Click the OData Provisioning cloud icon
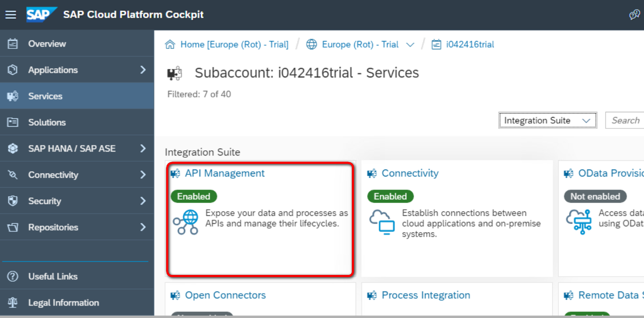Image resolution: width=644 pixels, height=318 pixels. point(578,222)
